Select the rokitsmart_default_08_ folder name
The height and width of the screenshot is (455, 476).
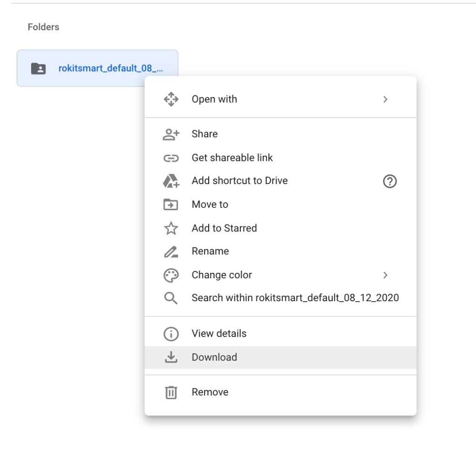[111, 68]
